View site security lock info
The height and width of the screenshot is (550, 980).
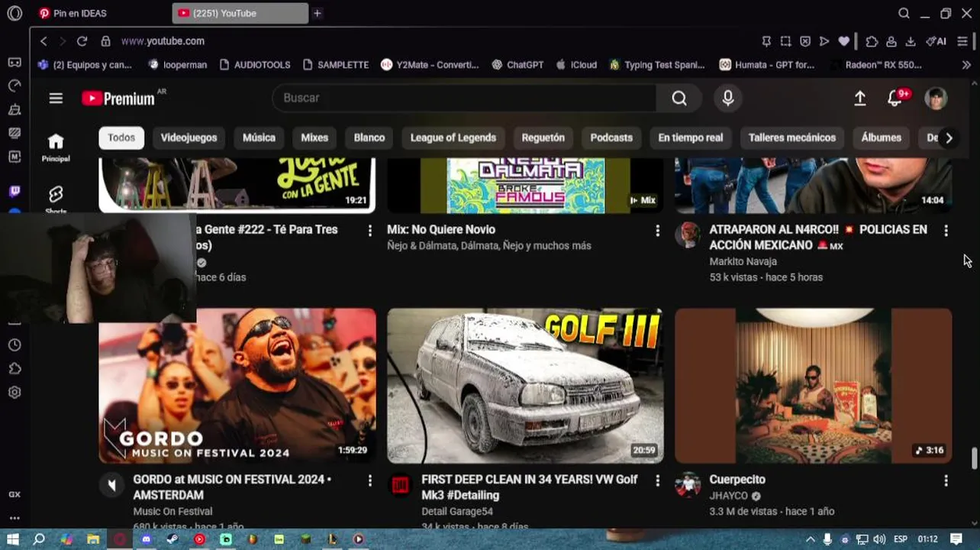105,41
